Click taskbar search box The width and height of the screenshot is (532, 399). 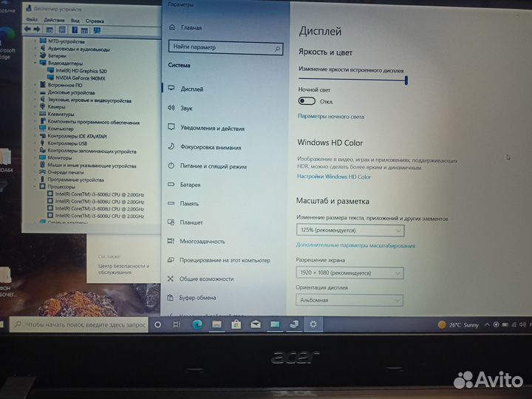coord(79,324)
